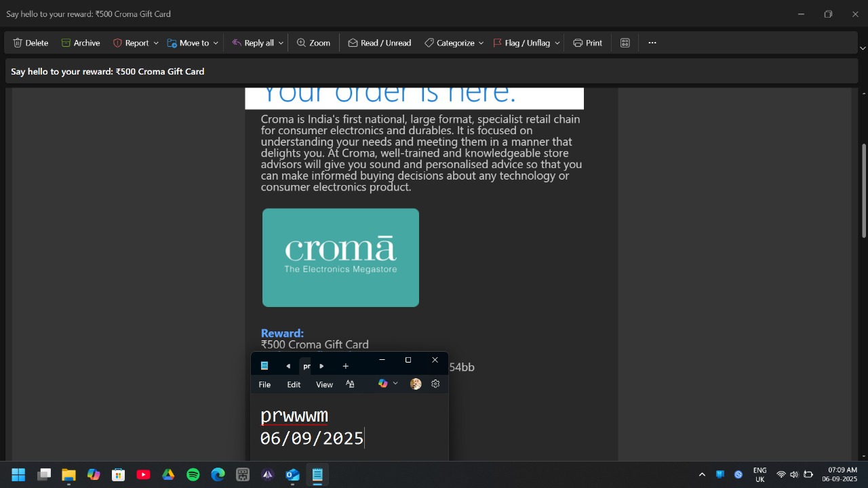Launch Copilot from the taskbar

click(94, 474)
